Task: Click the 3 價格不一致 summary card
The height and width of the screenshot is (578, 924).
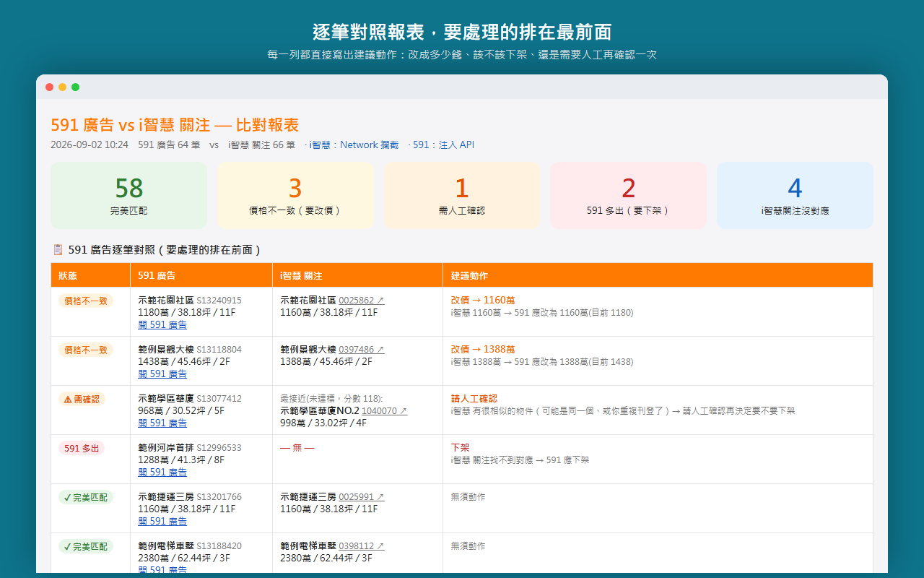Action: point(295,195)
